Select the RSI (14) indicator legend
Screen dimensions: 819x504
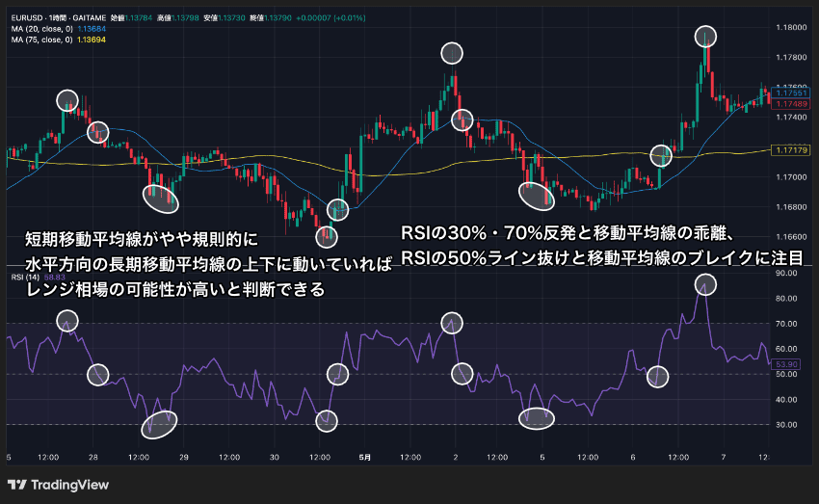click(25, 278)
